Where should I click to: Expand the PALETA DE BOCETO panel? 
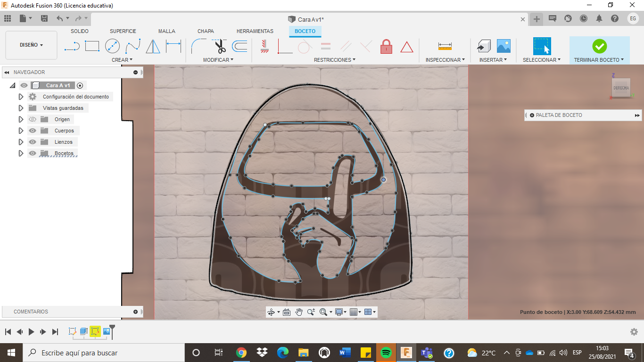click(637, 115)
